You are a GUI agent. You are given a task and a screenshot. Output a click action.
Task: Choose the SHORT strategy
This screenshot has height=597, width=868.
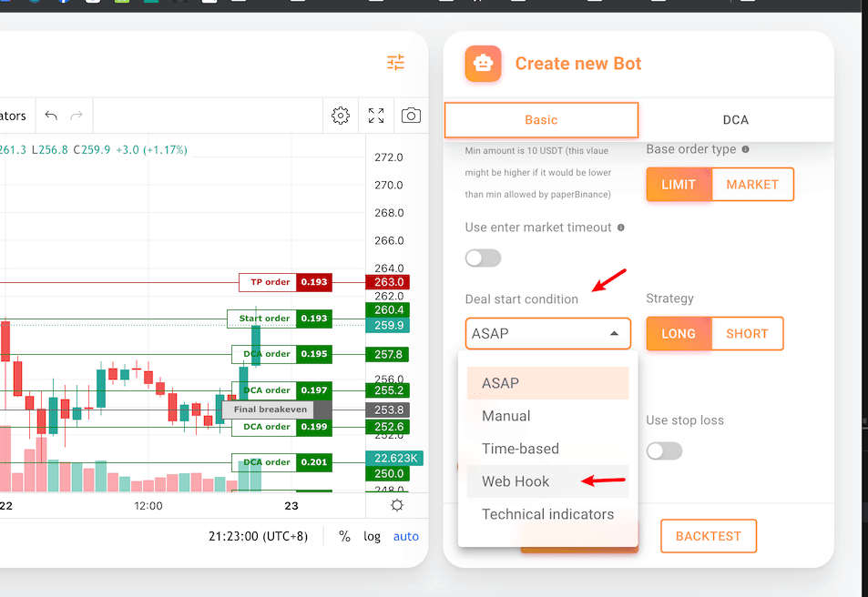click(747, 334)
